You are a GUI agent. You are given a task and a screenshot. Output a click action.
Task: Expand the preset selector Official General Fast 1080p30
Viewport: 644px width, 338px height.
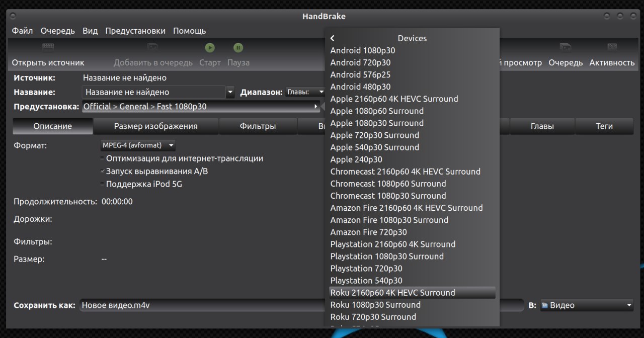(201, 107)
